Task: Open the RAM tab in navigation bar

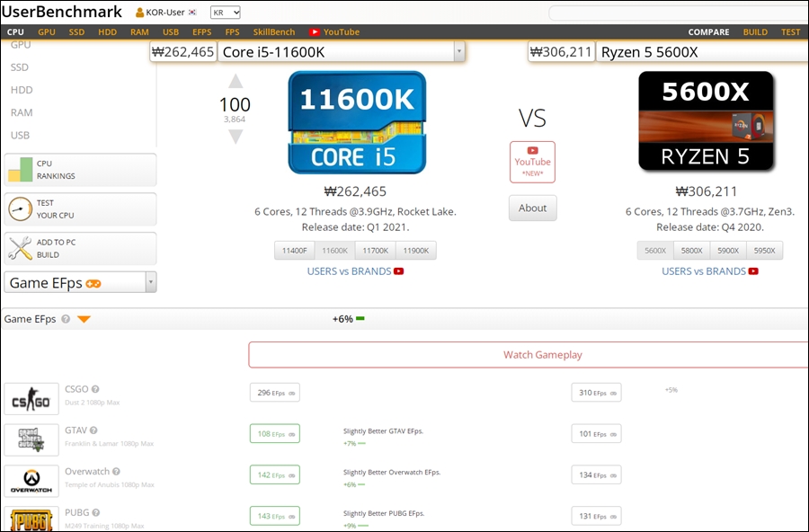Action: click(x=139, y=32)
